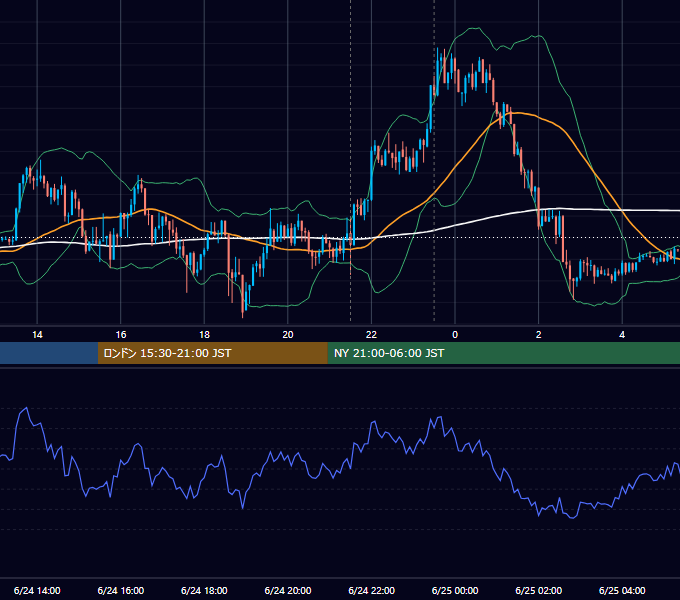Click the 6/24 18:00 time label
This screenshot has width=680, height=600.
204,590
